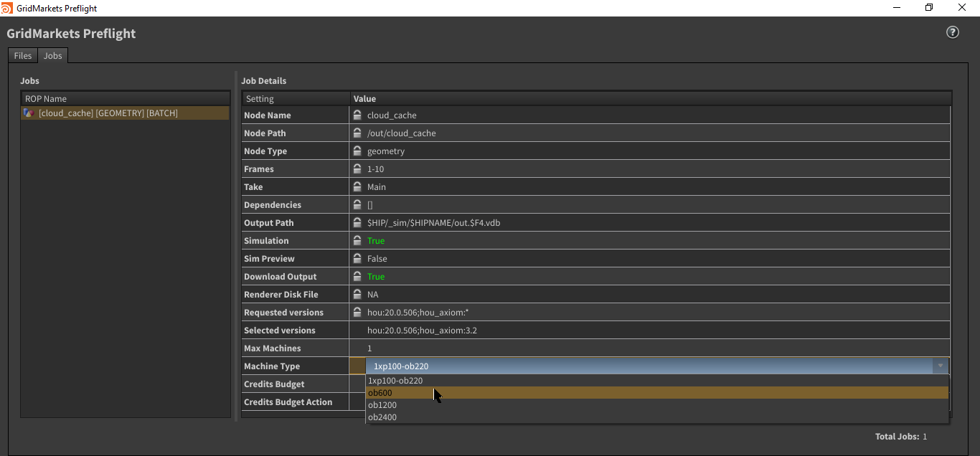Click the geometry node type value

click(x=386, y=151)
